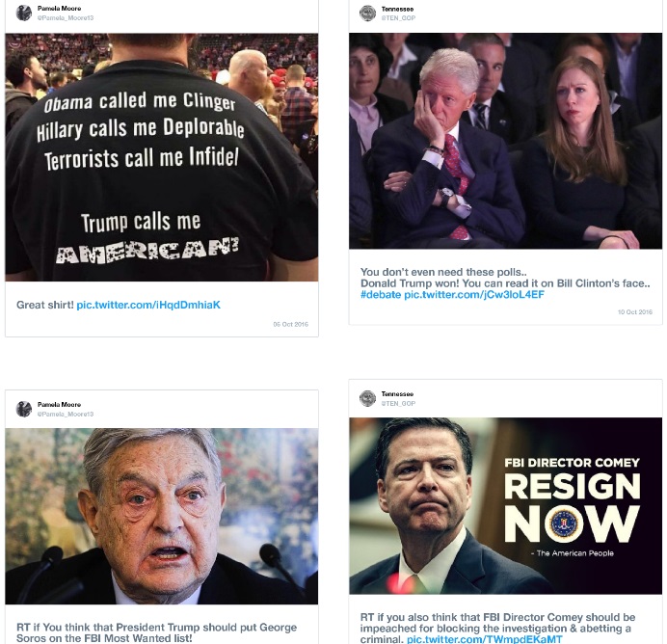Click the @Pamela_Moore13 handle in top-left tweet

click(66, 18)
